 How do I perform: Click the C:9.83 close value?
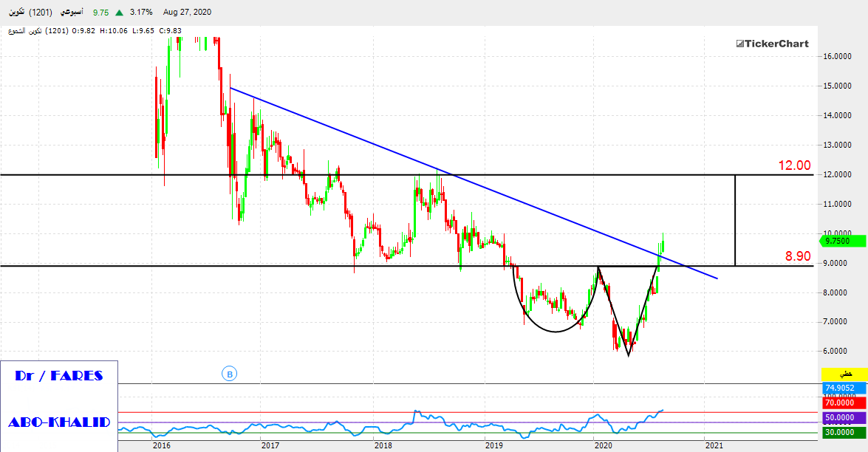[x=171, y=31]
